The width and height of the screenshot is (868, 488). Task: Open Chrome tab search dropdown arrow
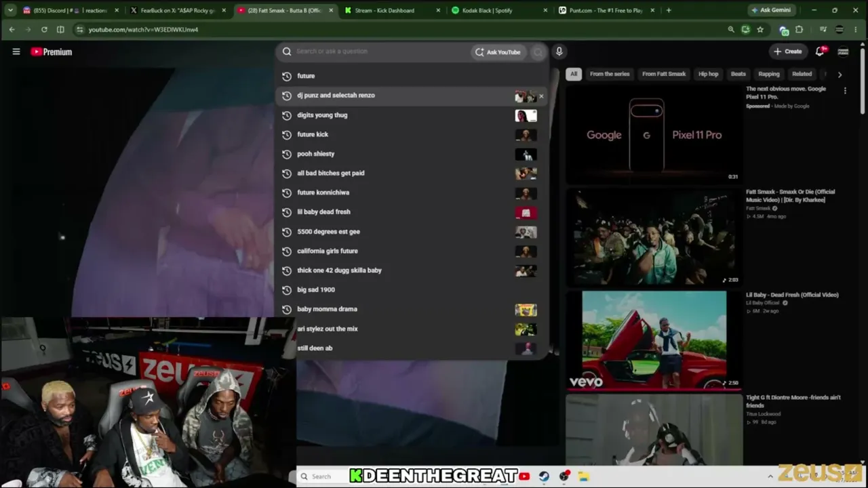10,10
